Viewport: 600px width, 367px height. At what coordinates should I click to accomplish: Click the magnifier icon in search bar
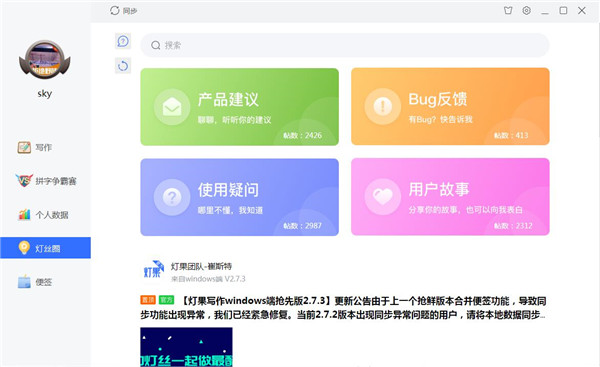coord(155,46)
